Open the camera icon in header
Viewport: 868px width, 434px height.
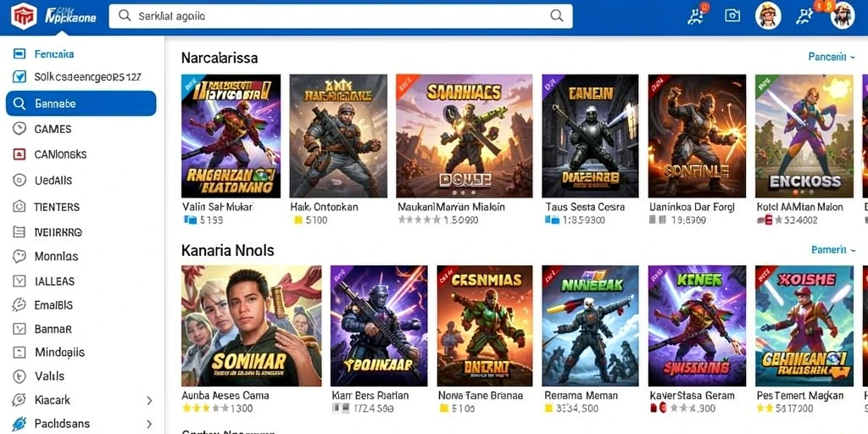[732, 15]
